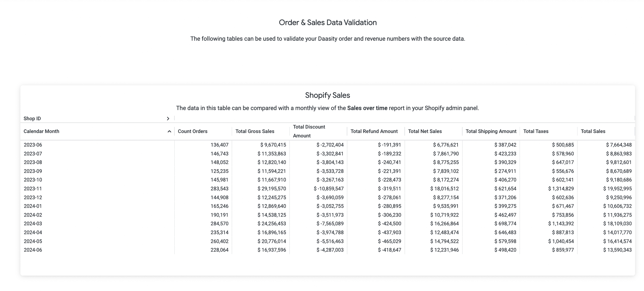644x291 pixels.
Task: Click the Total Sales column header
Action: (x=593, y=131)
